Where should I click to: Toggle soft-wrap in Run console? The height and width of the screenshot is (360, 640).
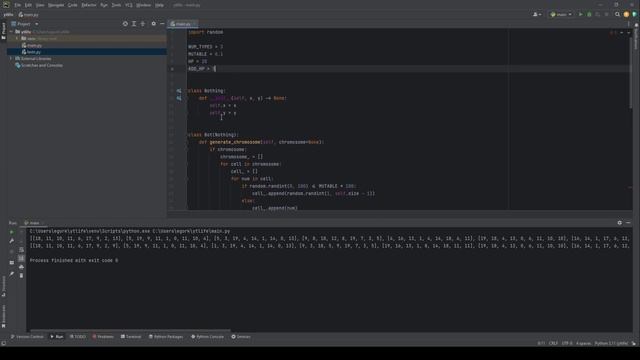pyautogui.click(x=21, y=250)
